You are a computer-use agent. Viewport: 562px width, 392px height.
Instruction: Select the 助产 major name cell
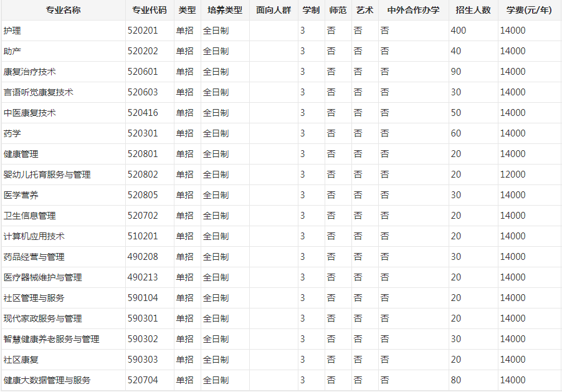[63, 51]
